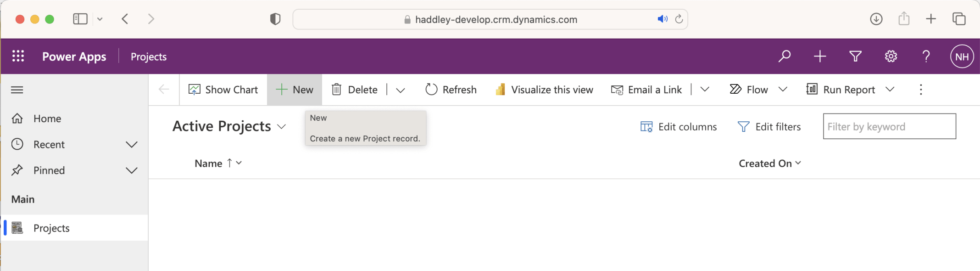Expand the Pinned section chevron
This screenshot has height=271, width=980.
[132, 170]
